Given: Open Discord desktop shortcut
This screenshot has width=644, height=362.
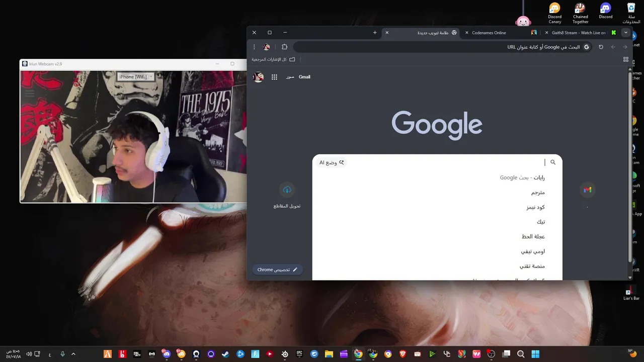Looking at the screenshot, I should (606, 11).
